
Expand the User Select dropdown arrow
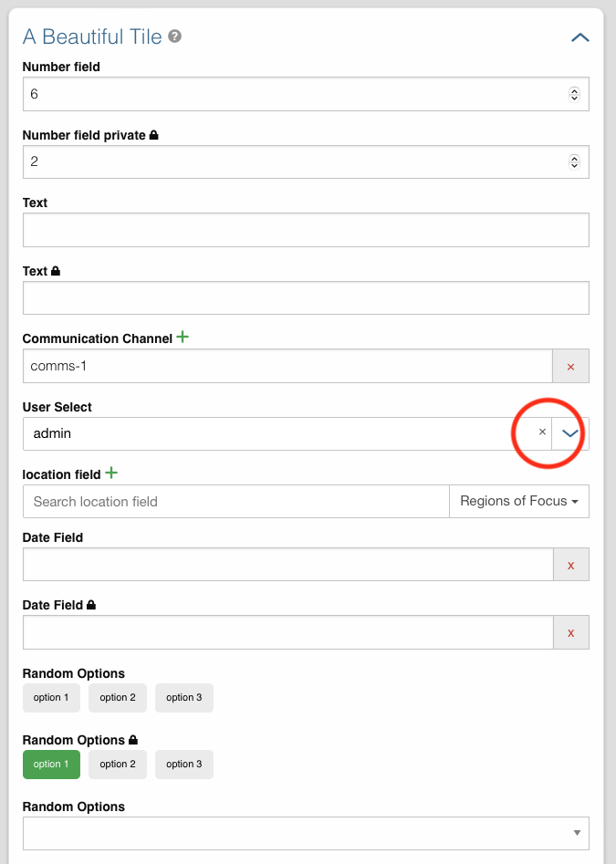pyautogui.click(x=570, y=433)
